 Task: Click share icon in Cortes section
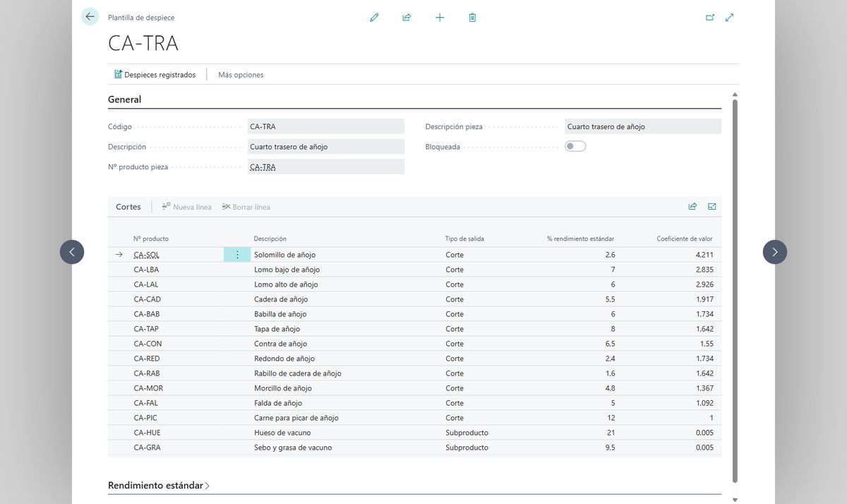pos(692,207)
